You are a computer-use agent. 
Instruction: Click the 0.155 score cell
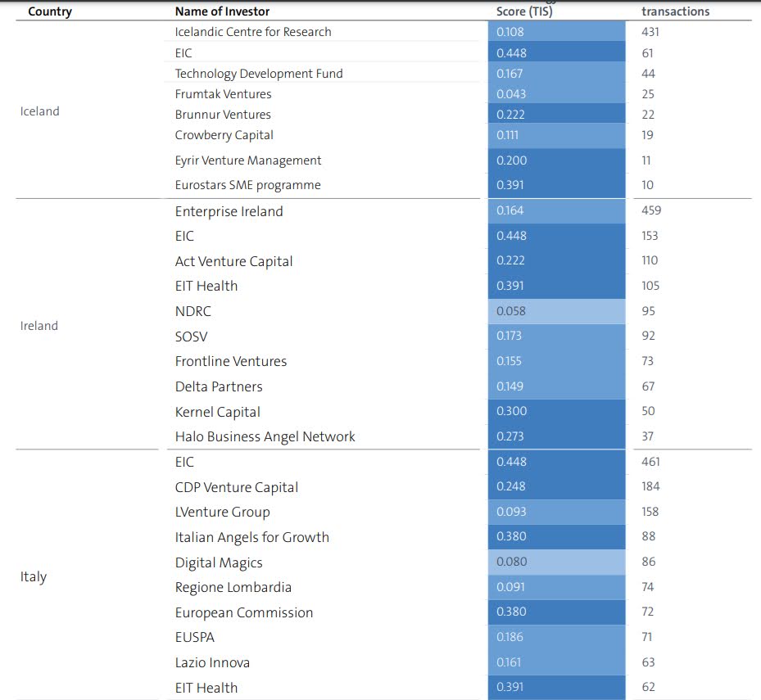[x=557, y=361]
